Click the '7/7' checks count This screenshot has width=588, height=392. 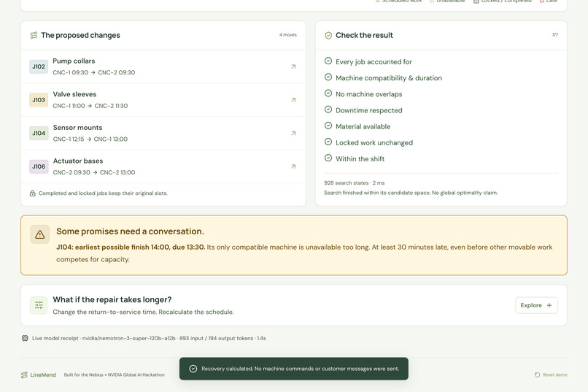coord(555,35)
